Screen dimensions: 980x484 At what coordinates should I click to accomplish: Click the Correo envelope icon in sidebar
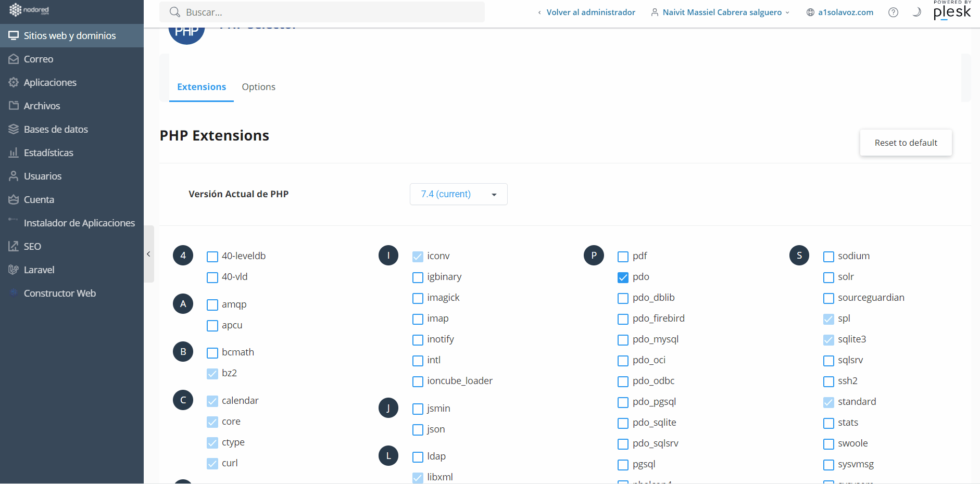tap(14, 59)
